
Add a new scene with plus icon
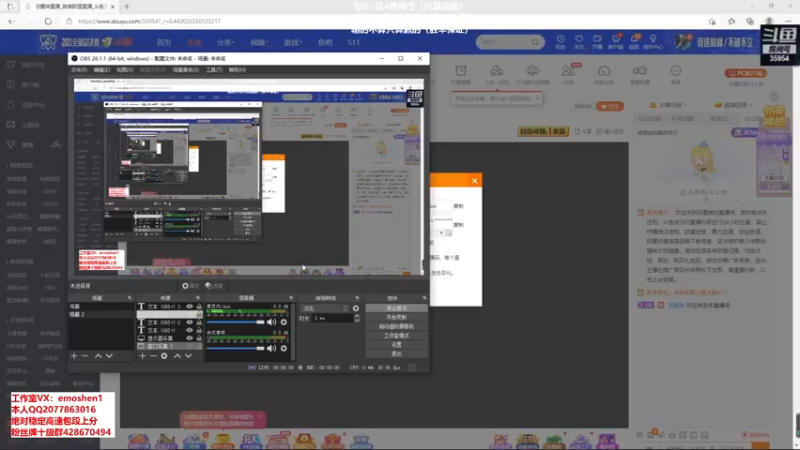pyautogui.click(x=74, y=356)
